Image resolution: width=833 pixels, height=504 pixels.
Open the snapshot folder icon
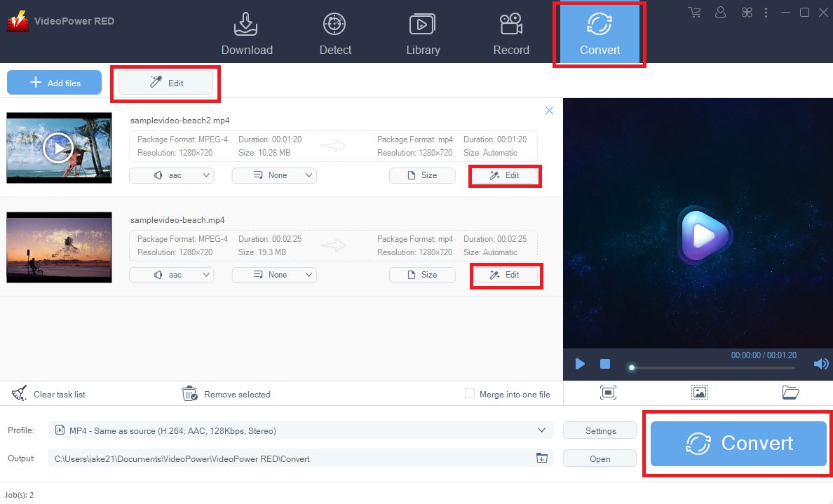(790, 393)
